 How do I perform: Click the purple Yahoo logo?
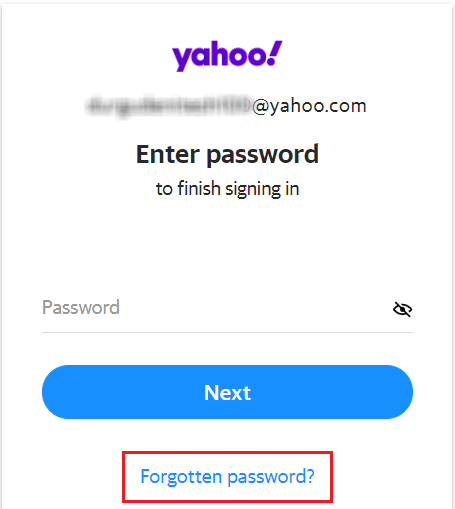coord(227,56)
